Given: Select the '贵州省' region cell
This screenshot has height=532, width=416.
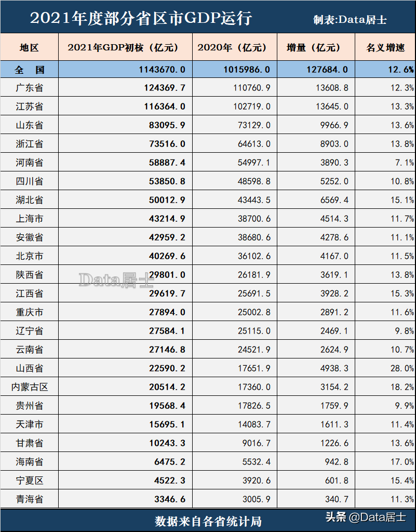Looking at the screenshot, I should pos(30,405).
